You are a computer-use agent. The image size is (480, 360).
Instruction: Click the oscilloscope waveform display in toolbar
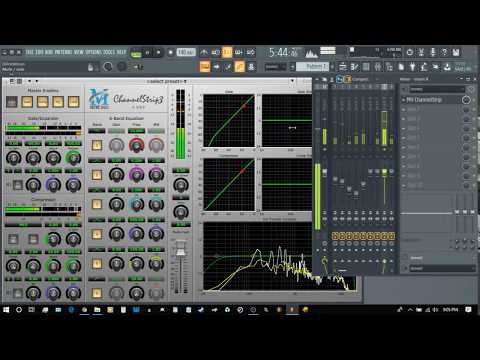(x=311, y=53)
